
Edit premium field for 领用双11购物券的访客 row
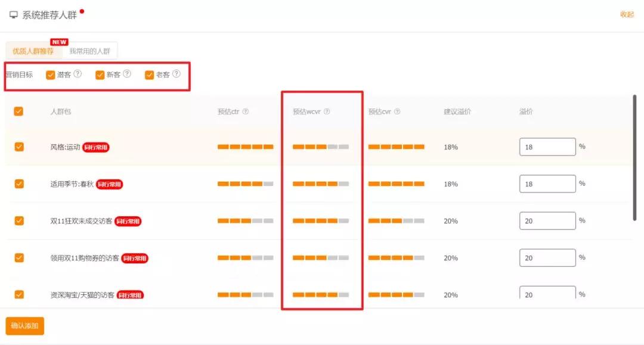pos(547,257)
